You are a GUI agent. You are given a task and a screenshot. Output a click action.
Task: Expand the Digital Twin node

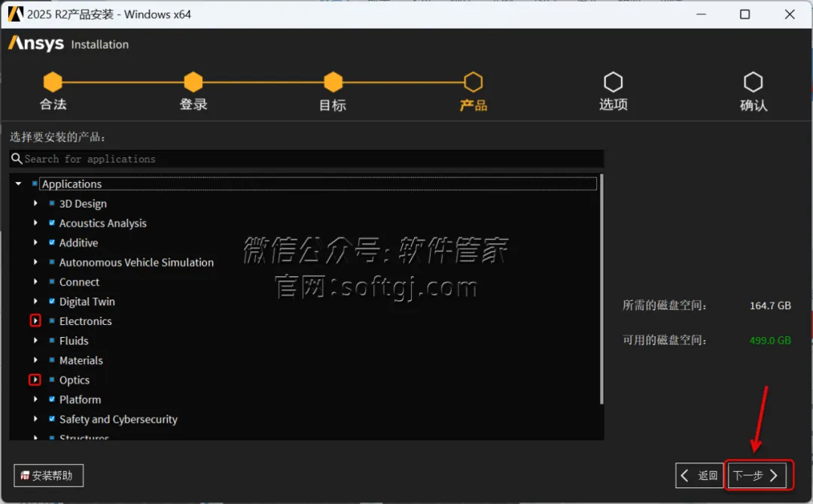35,301
